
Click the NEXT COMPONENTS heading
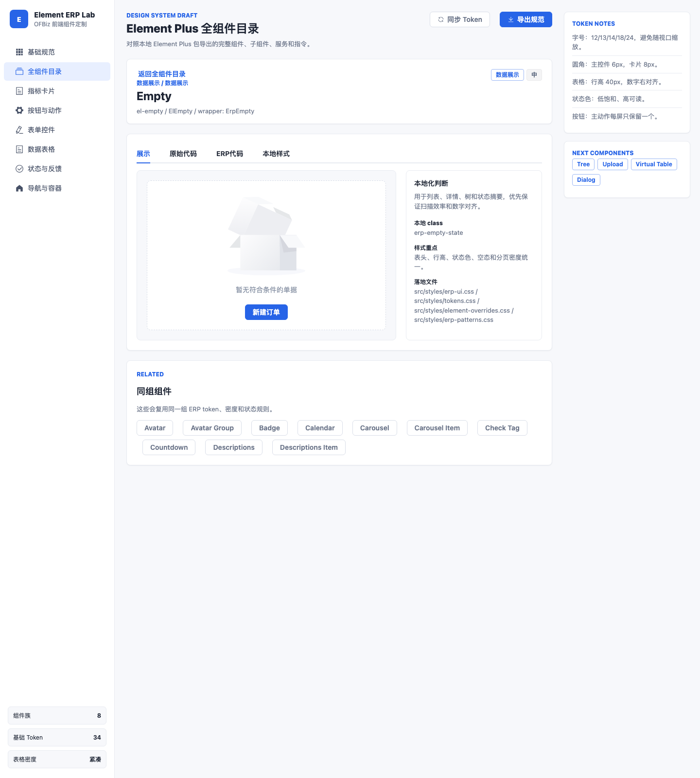pyautogui.click(x=603, y=153)
